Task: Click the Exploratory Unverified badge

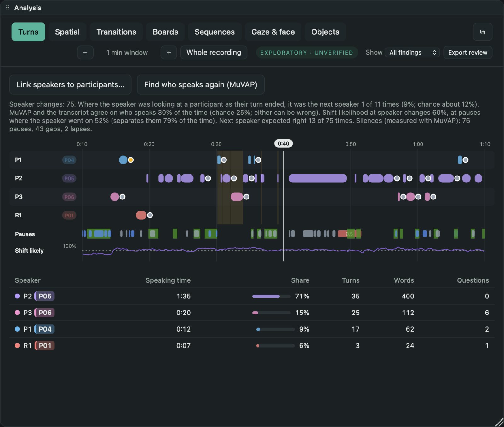Action: (306, 53)
